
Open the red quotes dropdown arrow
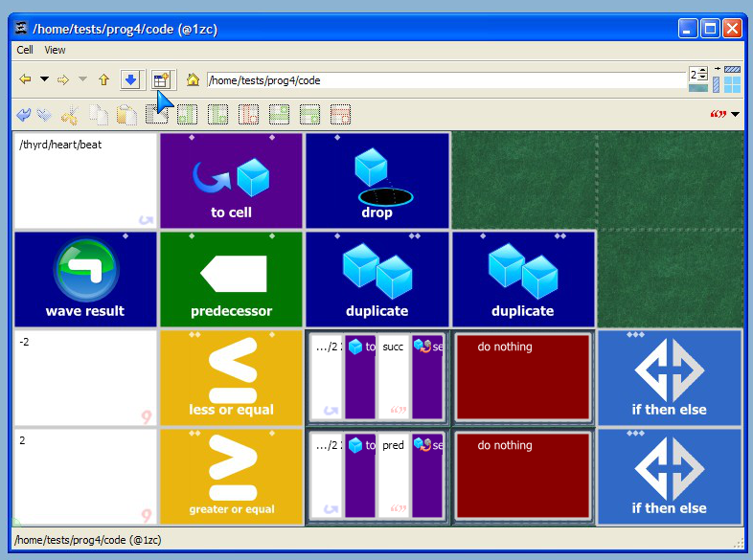click(735, 114)
